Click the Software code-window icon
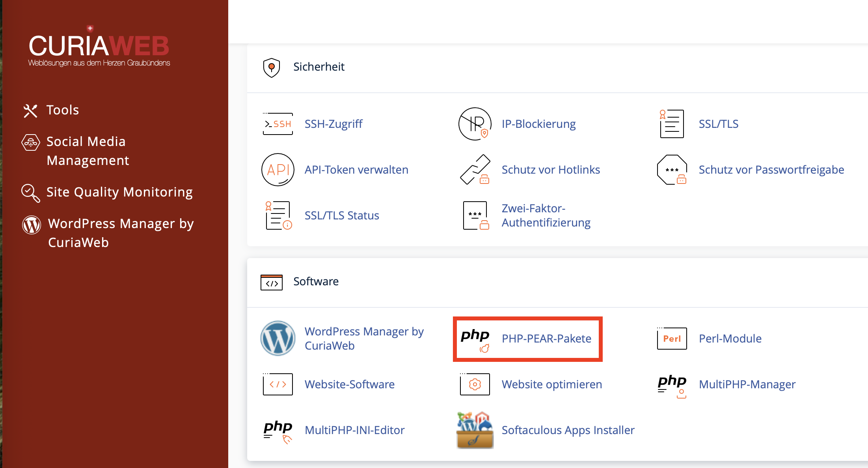Screen dimensions: 868x468 coord(272,282)
